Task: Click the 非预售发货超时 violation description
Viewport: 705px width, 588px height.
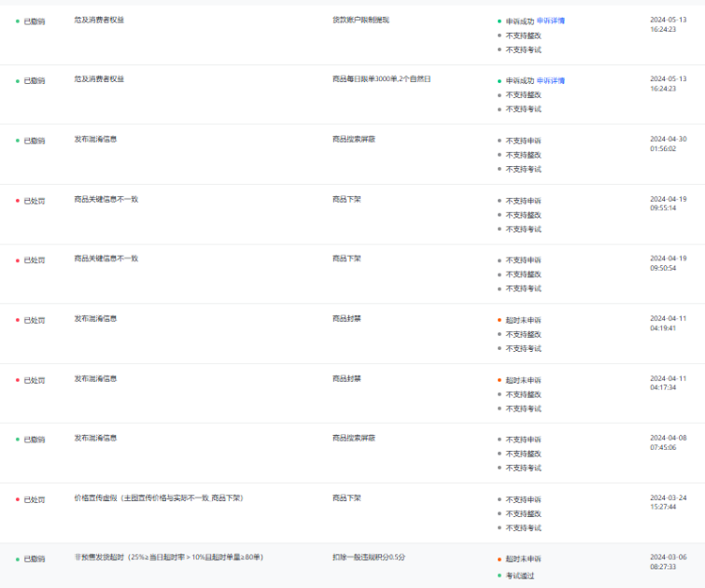Action: click(168, 557)
